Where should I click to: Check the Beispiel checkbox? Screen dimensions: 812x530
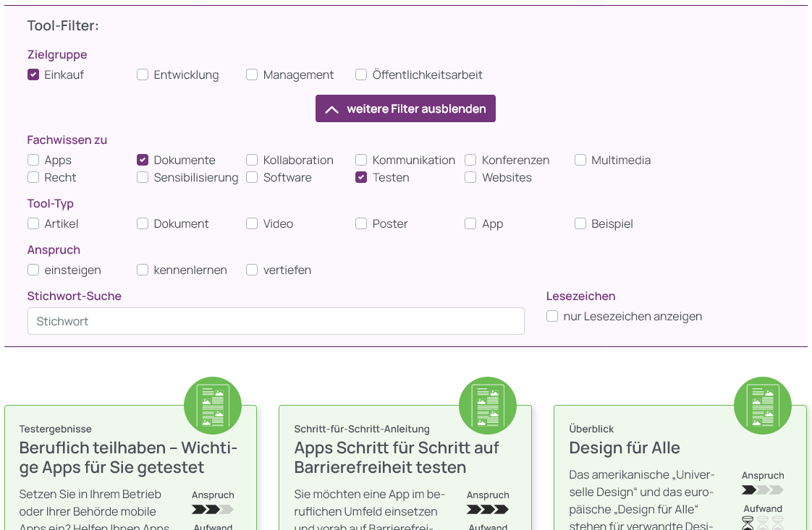(x=580, y=223)
